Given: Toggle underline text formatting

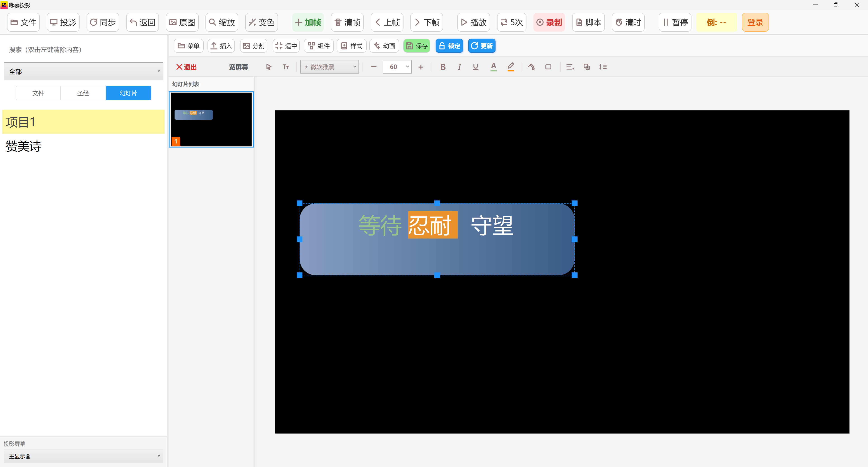Looking at the screenshot, I should tap(475, 67).
